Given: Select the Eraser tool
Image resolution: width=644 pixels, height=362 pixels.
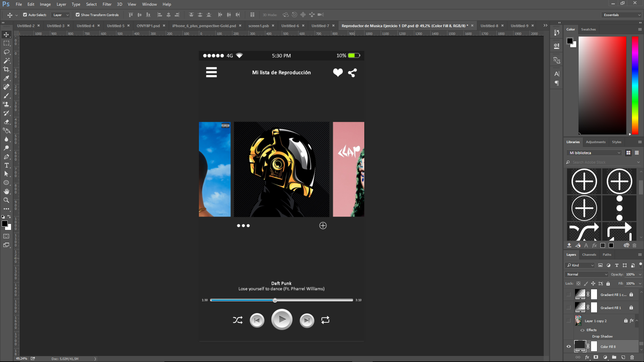Looking at the screenshot, I should (x=6, y=122).
